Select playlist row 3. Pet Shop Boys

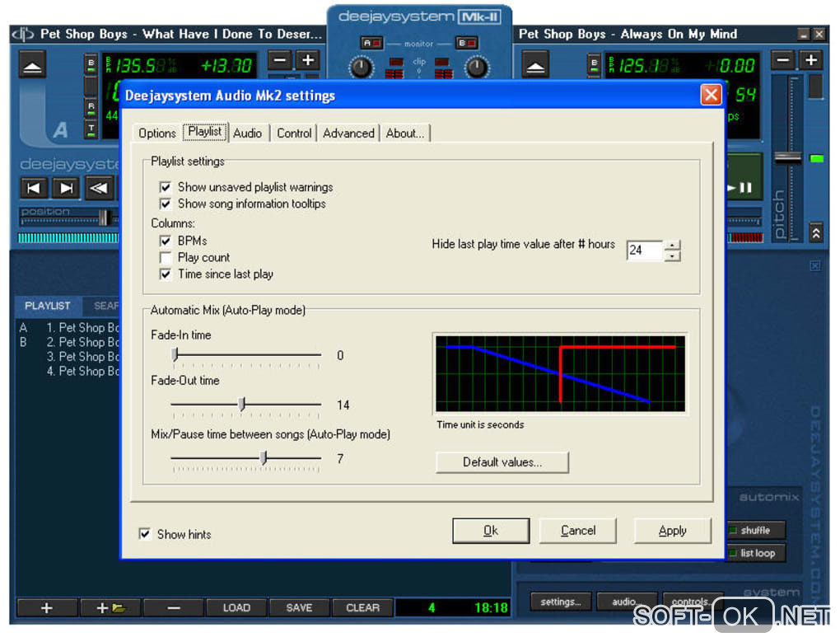click(x=68, y=357)
